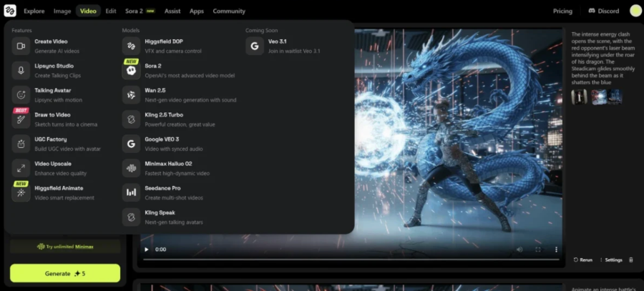Screen dimensions: 644x291
Task: Click the Generate button
Action: point(65,273)
